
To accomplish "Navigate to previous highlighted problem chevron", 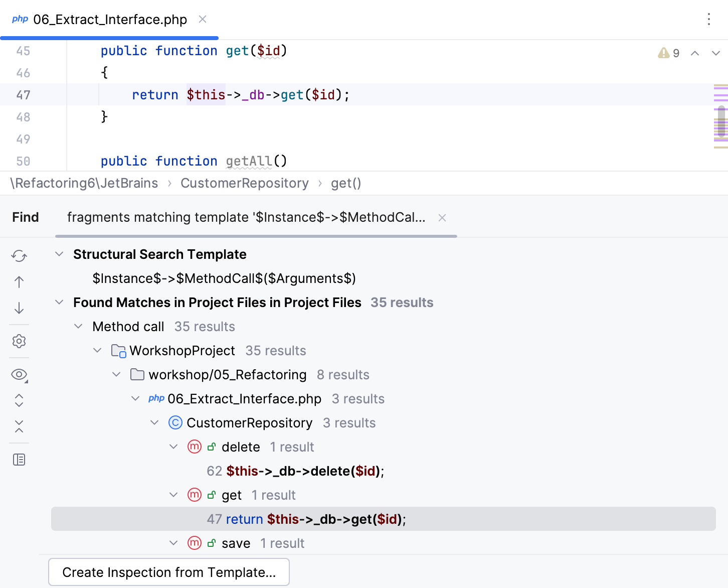I will click(695, 53).
